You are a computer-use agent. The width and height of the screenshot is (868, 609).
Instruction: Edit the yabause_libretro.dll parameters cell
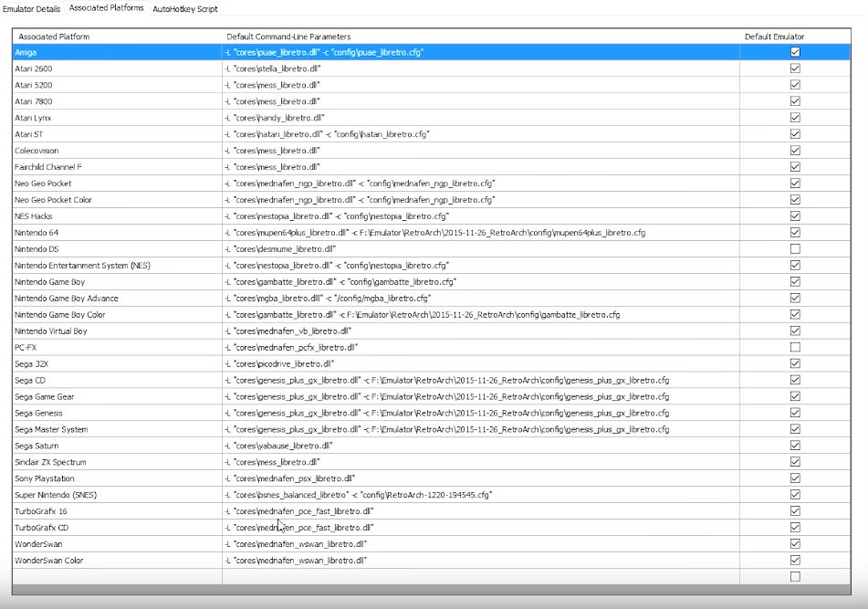click(480, 446)
